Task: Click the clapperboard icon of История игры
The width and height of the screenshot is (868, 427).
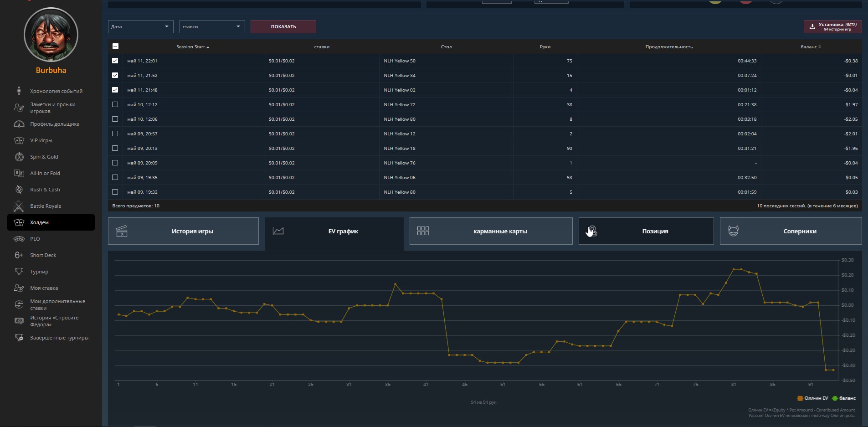Action: (122, 231)
